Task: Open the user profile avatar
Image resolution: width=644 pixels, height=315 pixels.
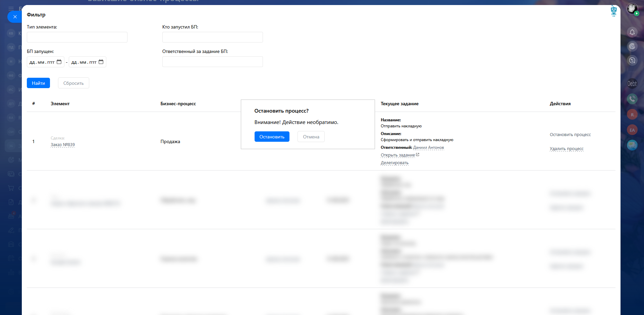Action: [632, 9]
